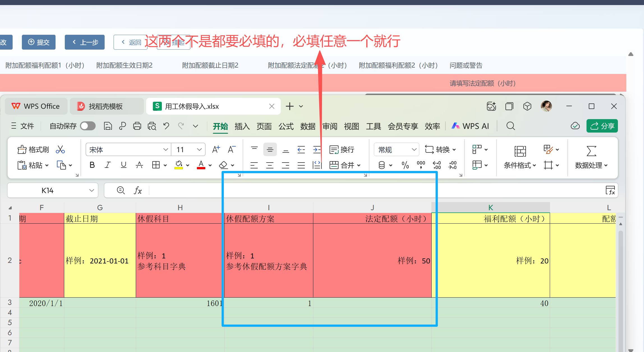The height and width of the screenshot is (352, 644).
Task: Click the Save icon in quick toolbar
Action: [x=108, y=126]
